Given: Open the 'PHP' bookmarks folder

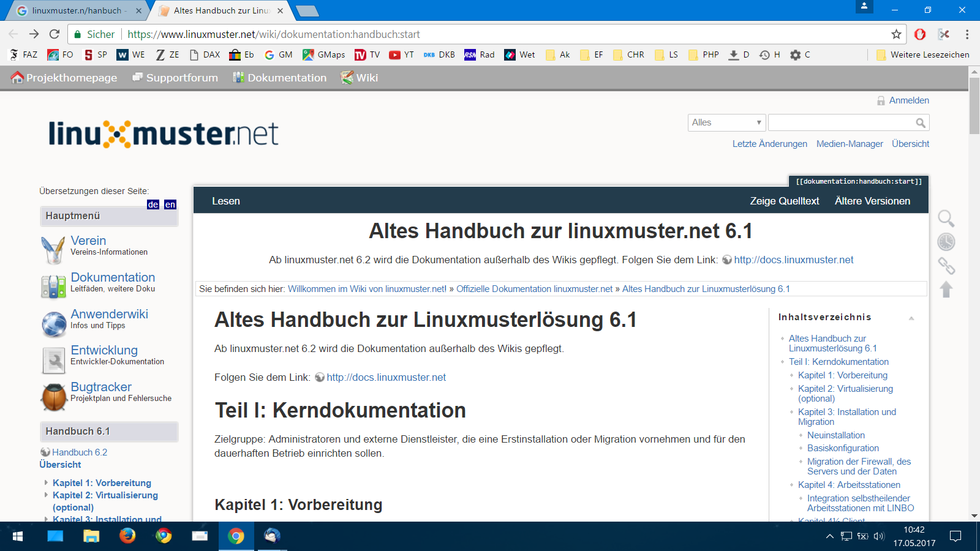Looking at the screenshot, I should (x=703, y=54).
